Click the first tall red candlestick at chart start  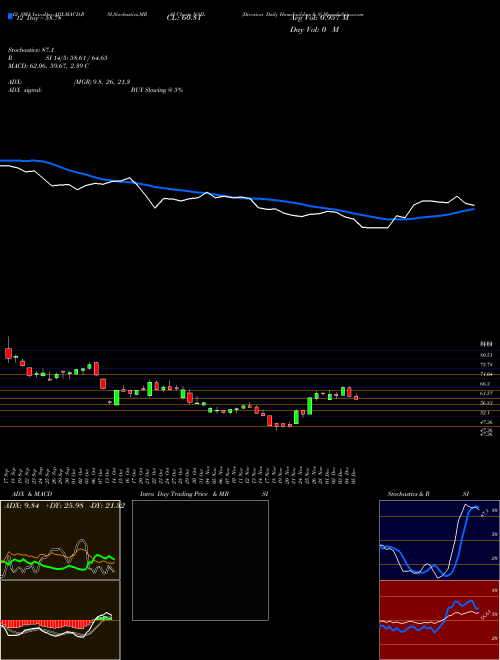click(x=8, y=353)
